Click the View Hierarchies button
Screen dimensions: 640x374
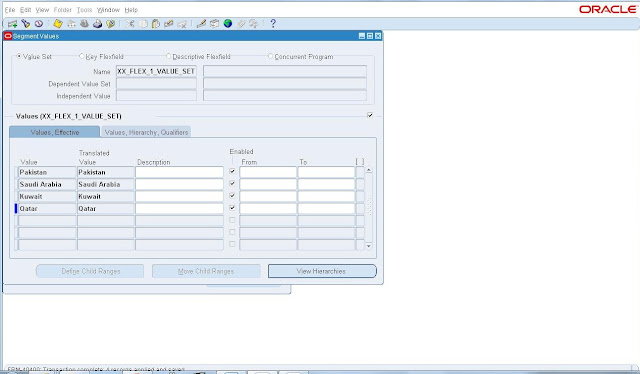click(x=322, y=271)
